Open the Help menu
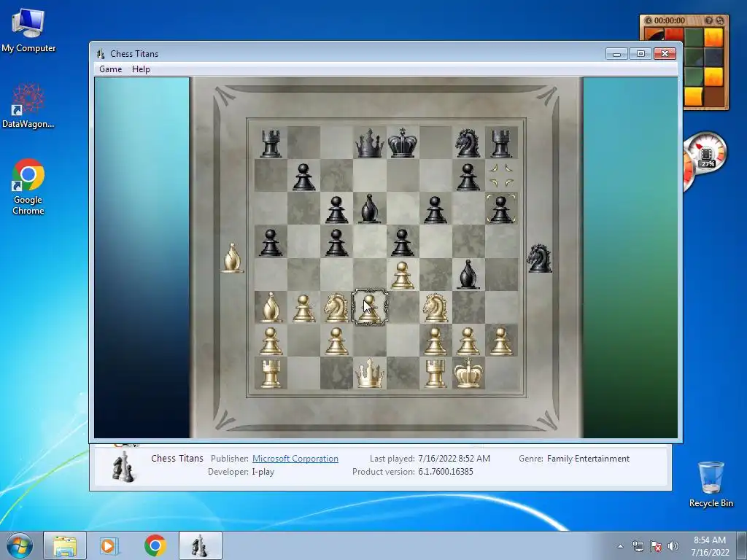The height and width of the screenshot is (560, 747). coord(141,69)
